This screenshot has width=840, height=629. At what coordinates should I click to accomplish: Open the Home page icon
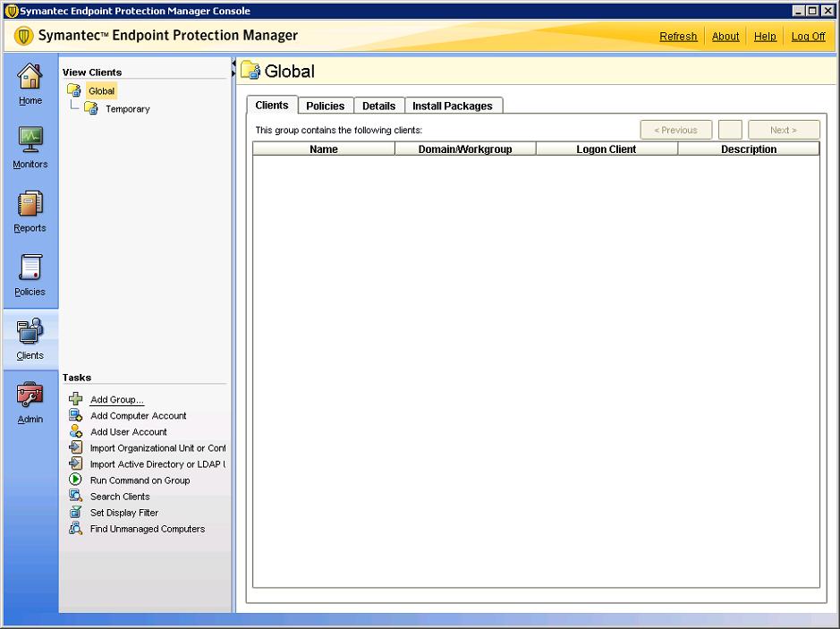tap(30, 75)
